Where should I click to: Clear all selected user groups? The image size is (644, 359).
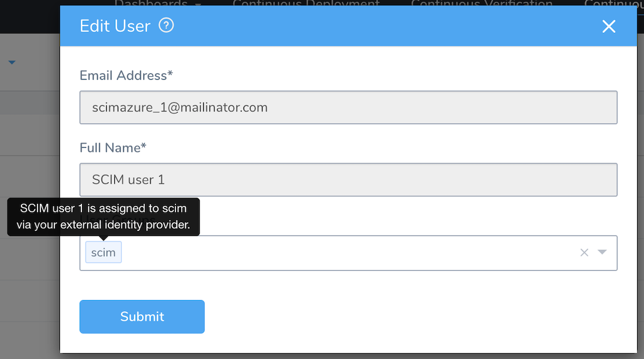point(584,252)
